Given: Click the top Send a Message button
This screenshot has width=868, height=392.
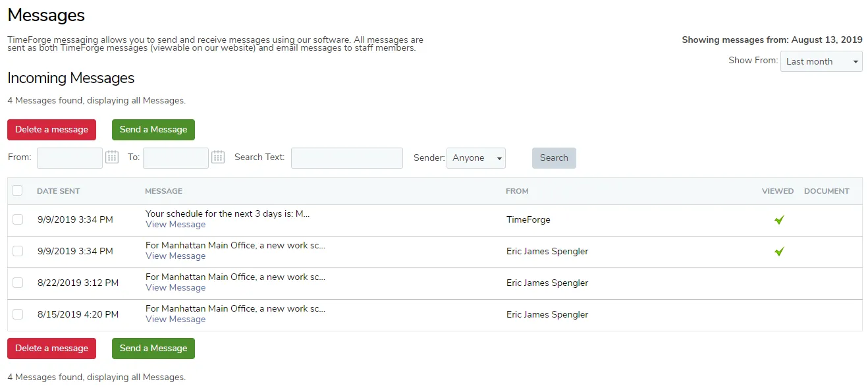Looking at the screenshot, I should pos(153,130).
